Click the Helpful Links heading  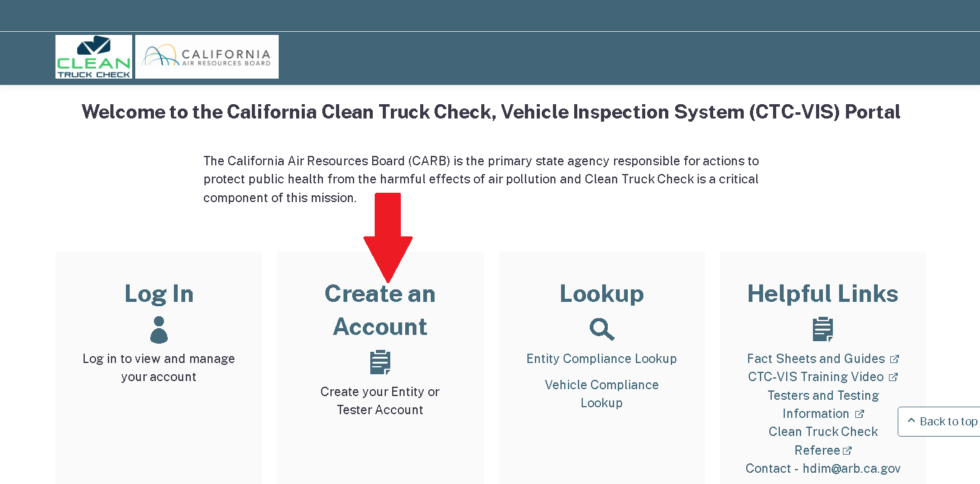click(x=823, y=294)
